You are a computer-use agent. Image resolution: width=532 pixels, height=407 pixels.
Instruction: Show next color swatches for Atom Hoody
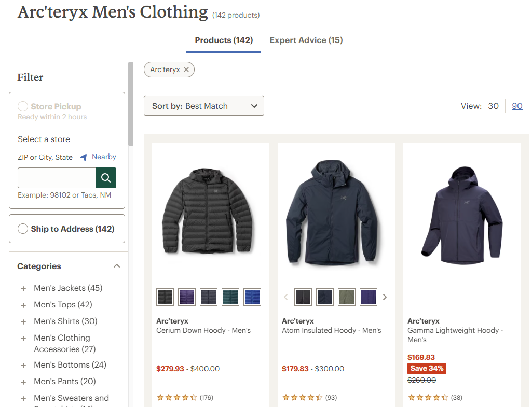point(385,297)
